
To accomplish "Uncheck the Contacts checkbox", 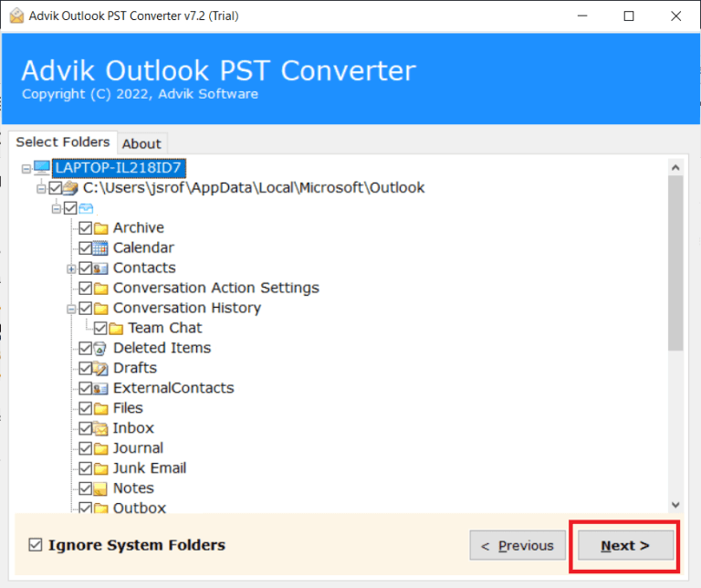I will (x=86, y=268).
